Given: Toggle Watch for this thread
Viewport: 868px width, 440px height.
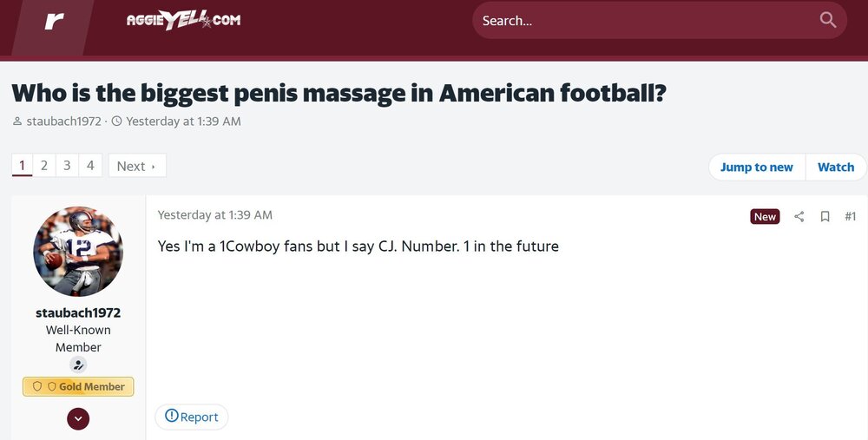Looking at the screenshot, I should pos(835,167).
